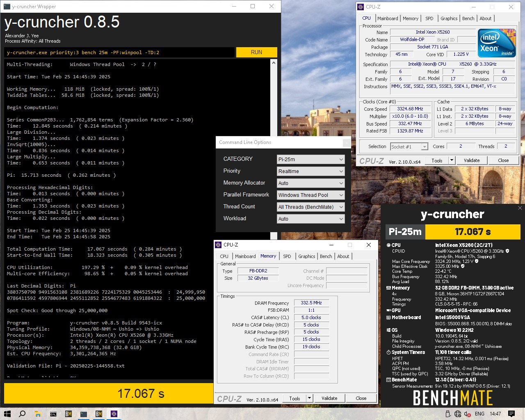Screen dimensions: 525x420
Task: Switch to y-cruncher Wrapper taskbar icon
Action: 84,414
